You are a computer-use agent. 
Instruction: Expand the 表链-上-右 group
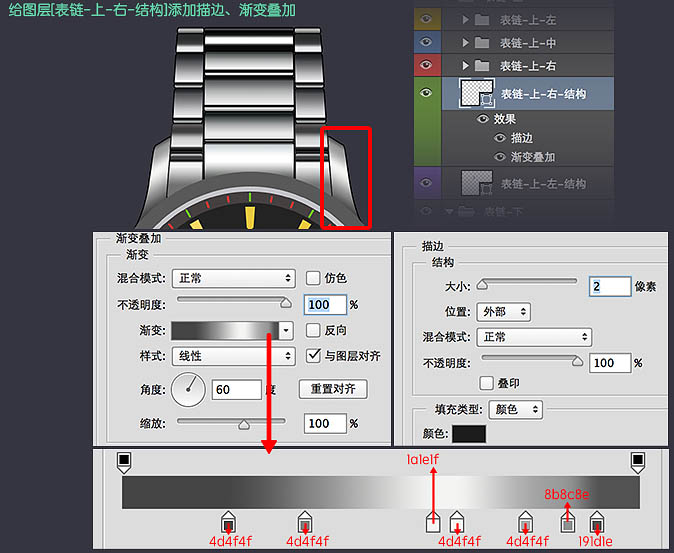click(465, 65)
